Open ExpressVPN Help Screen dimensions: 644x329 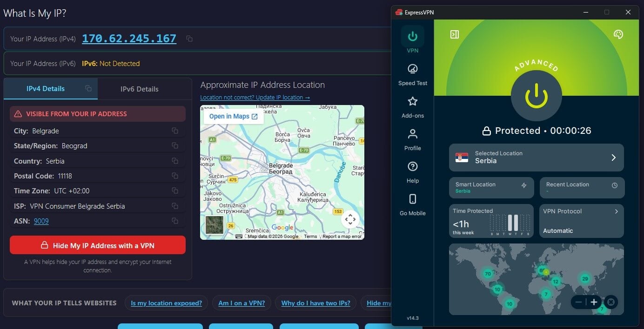(x=412, y=172)
